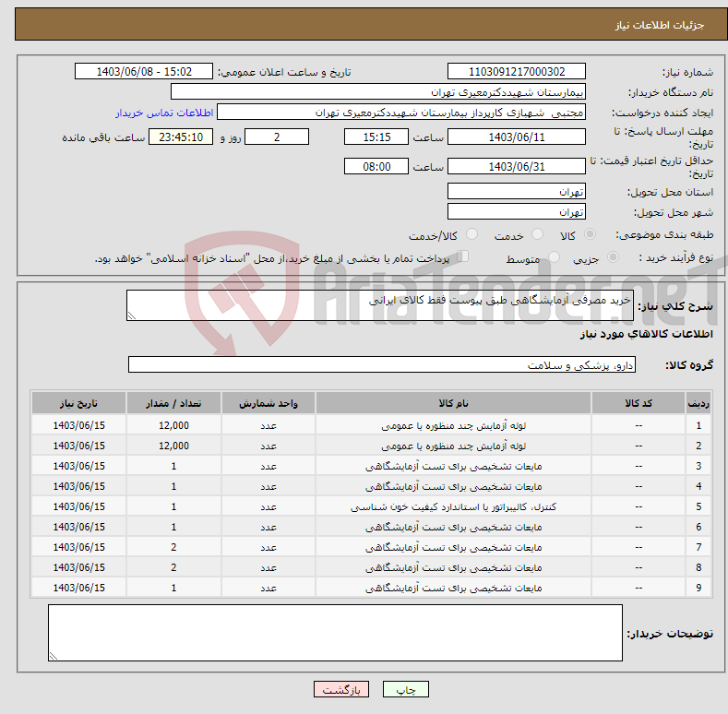Click row 1 item name لوله آزمایش
728x714 pixels.
coord(453,425)
